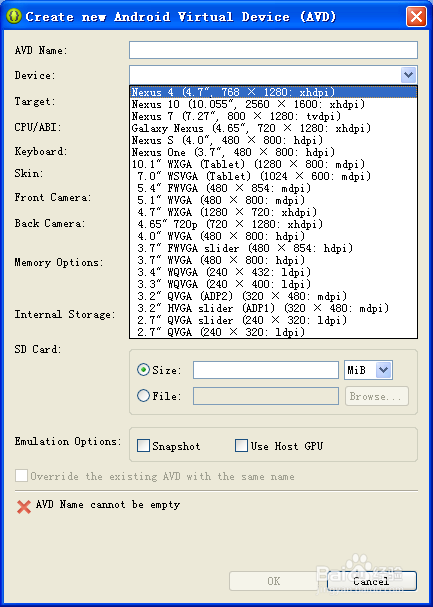Enable the Use Host GPU checkbox
The height and width of the screenshot is (607, 433).
point(241,446)
